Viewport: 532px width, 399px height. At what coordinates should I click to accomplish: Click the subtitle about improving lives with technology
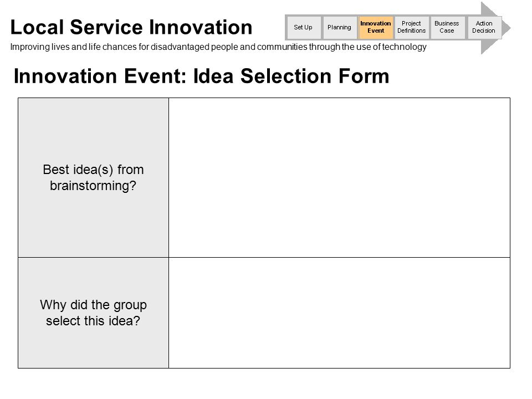218,47
